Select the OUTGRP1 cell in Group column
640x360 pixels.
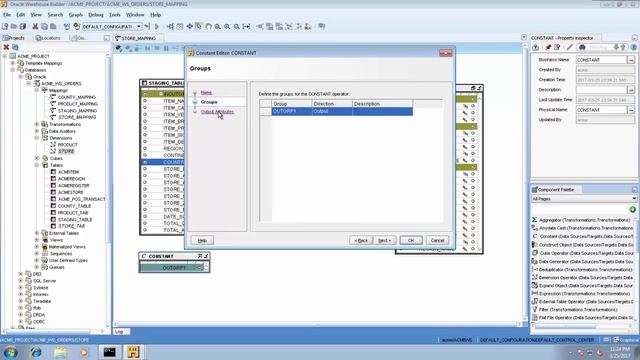click(x=291, y=111)
